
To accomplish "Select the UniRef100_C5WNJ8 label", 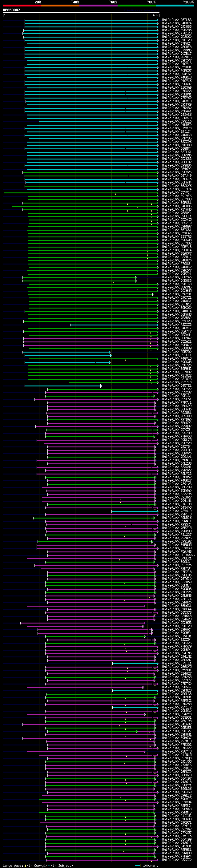I will click(x=177, y=460).
